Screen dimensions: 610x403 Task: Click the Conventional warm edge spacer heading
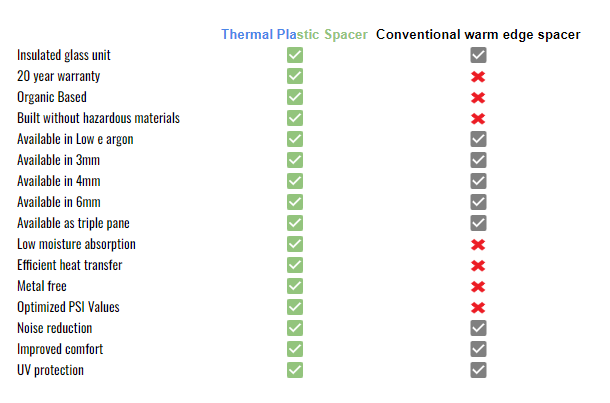[478, 34]
